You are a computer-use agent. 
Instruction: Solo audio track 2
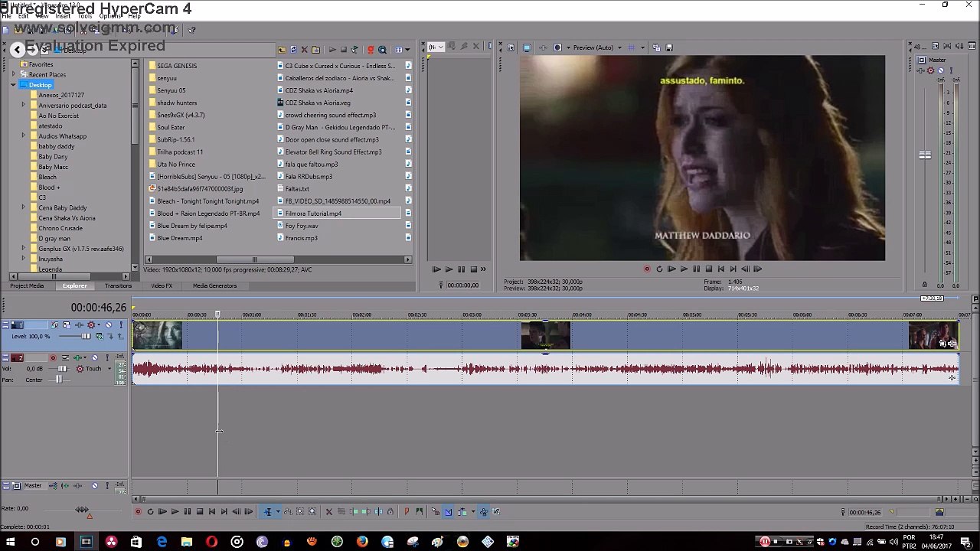[x=107, y=357]
